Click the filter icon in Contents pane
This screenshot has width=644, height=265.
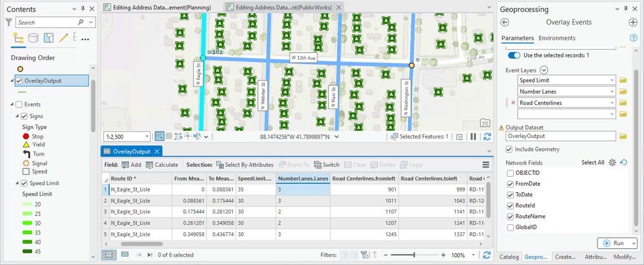click(x=9, y=22)
